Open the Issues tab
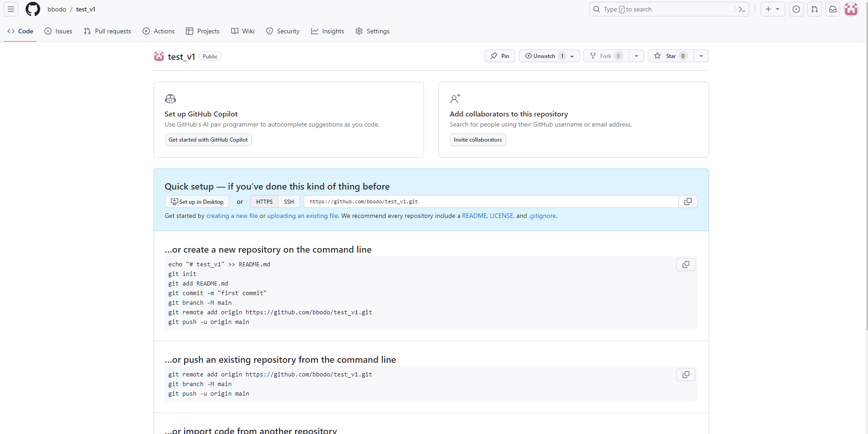This screenshot has height=434, width=868. pos(58,31)
